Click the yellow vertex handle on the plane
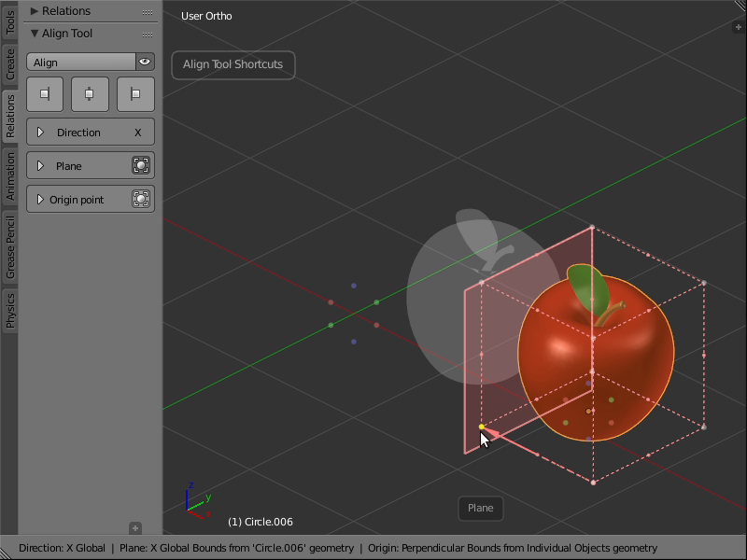The width and height of the screenshot is (747, 560). coord(480,427)
